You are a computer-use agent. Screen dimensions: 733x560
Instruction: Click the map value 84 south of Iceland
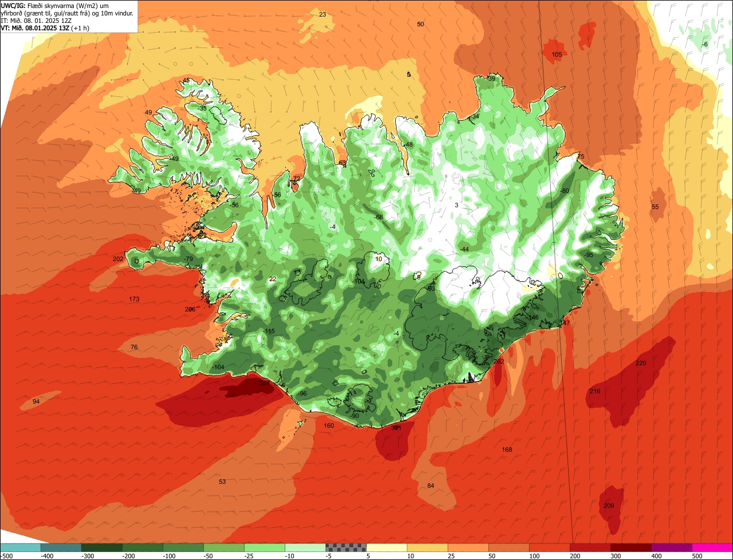coord(431,486)
